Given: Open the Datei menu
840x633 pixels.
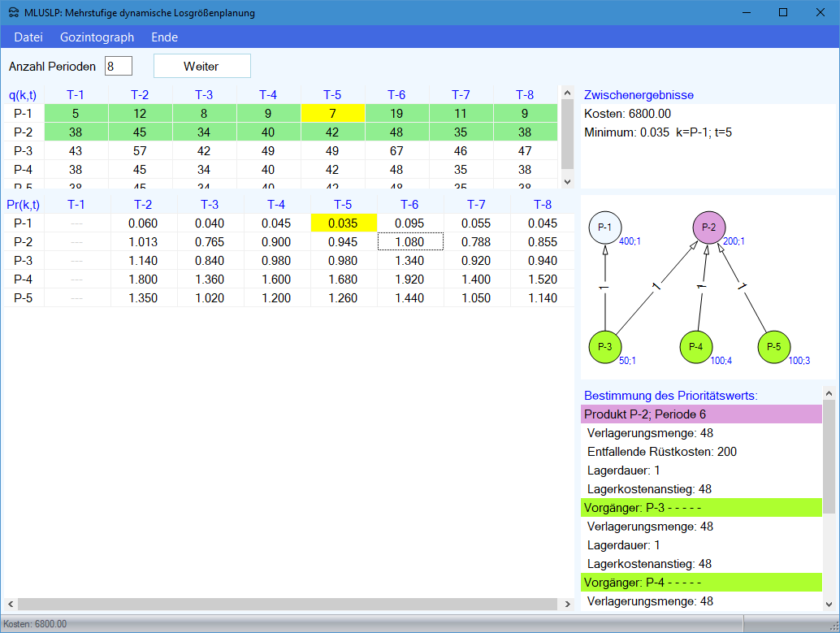Looking at the screenshot, I should point(28,37).
